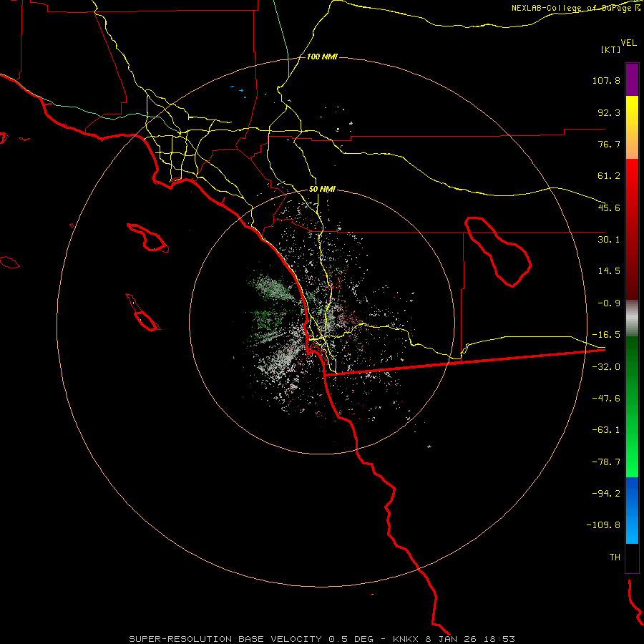Viewport: 644px width, 644px height.
Task: Select the -63.1 scale value
Action: pyautogui.click(x=606, y=430)
